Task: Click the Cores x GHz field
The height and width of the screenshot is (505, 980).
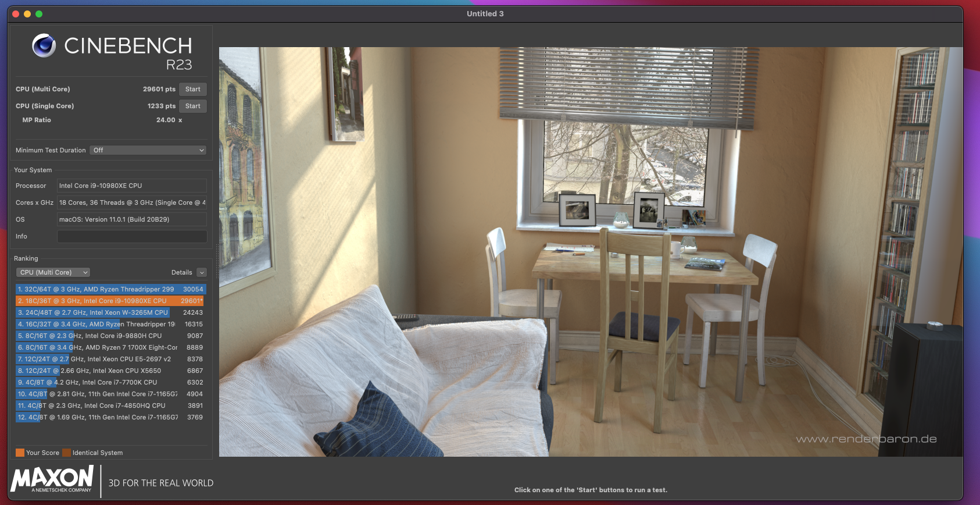Action: (x=132, y=202)
